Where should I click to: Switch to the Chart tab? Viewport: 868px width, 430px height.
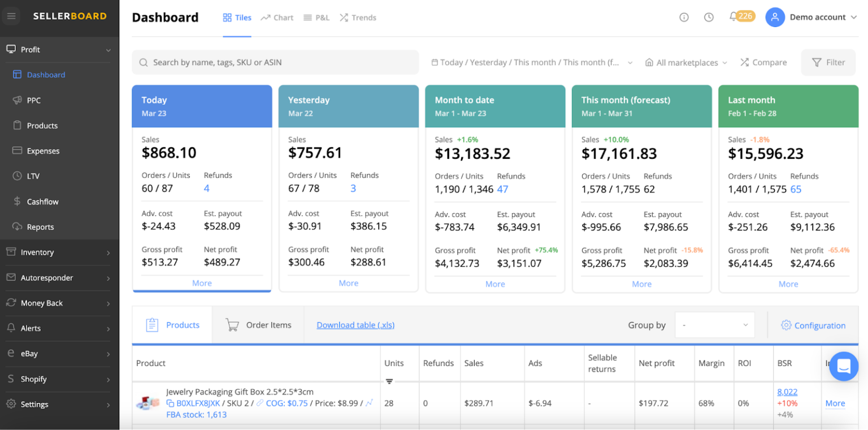[x=277, y=18]
